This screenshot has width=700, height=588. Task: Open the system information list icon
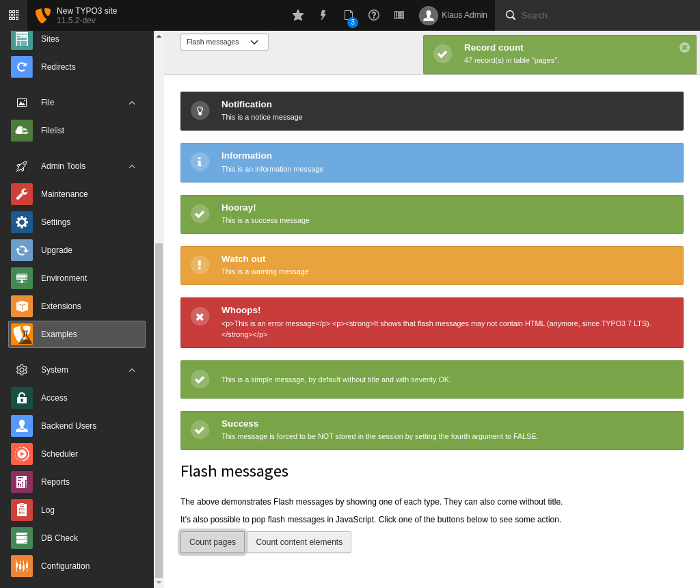pyautogui.click(x=399, y=15)
